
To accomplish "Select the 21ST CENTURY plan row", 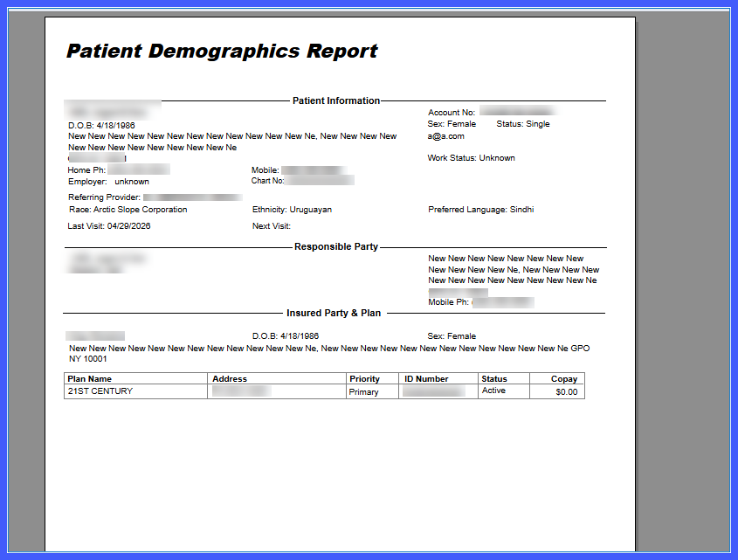I will point(324,391).
